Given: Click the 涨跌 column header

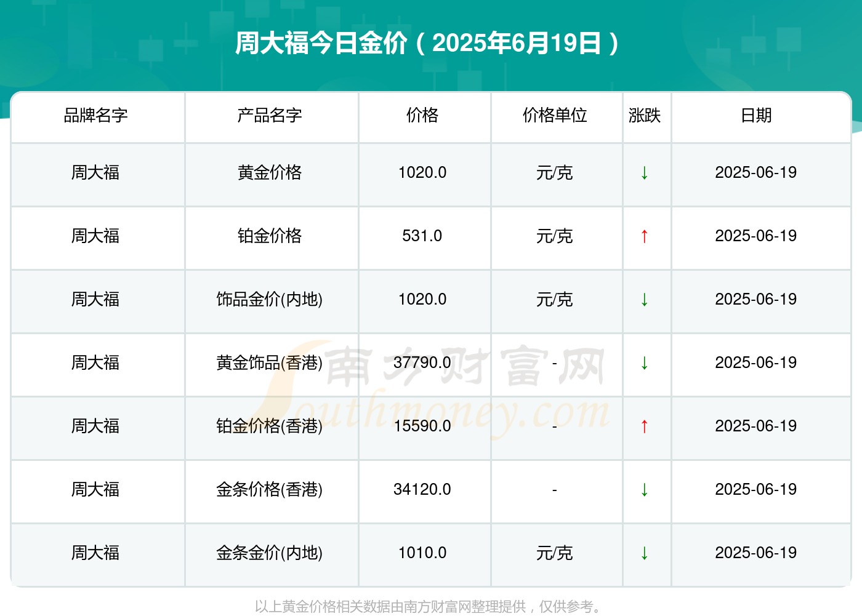Looking at the screenshot, I should pyautogui.click(x=645, y=115).
